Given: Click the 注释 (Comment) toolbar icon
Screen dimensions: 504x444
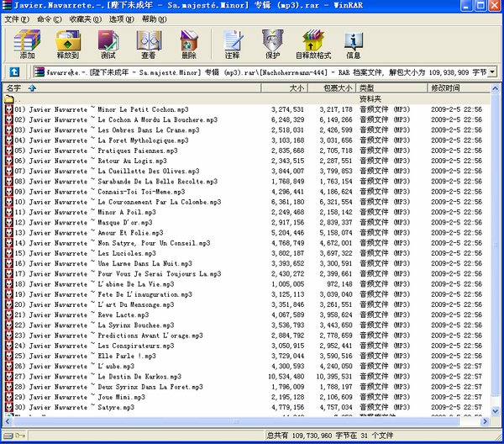Looking at the screenshot, I should 233,44.
